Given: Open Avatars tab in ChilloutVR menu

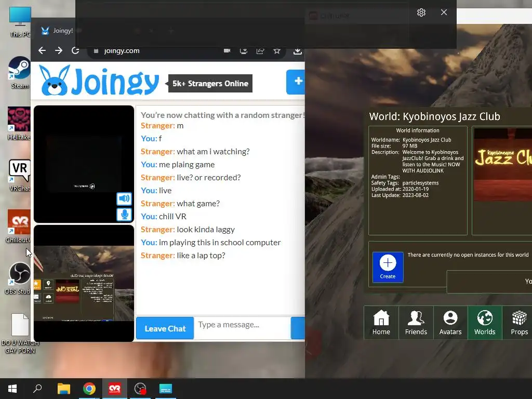Looking at the screenshot, I should [450, 323].
